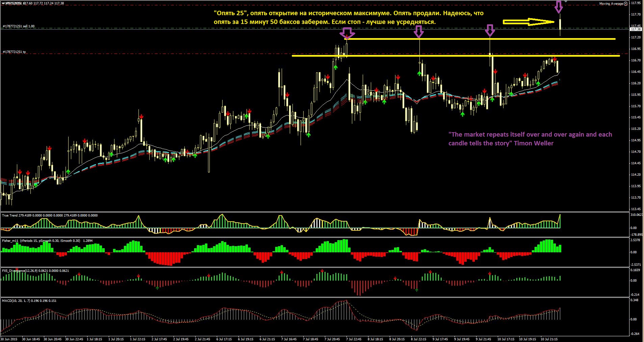644x342 pixels.
Task: Click the Fisher scale value 2.5378
Action: tap(635, 240)
